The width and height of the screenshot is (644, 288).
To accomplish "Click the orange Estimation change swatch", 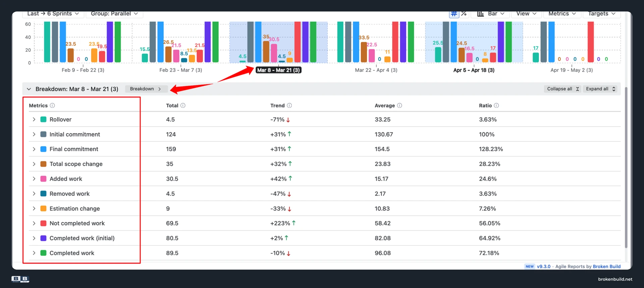I will [43, 209].
